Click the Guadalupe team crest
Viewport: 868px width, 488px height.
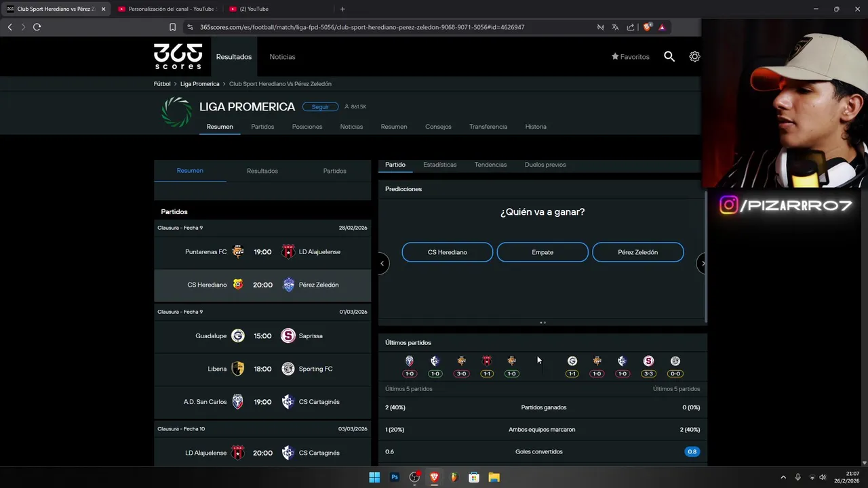[x=237, y=336]
